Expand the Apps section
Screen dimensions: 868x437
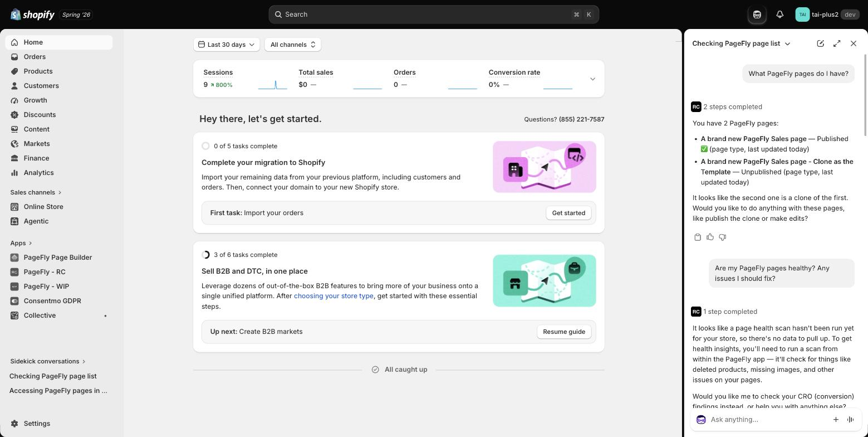[21, 243]
